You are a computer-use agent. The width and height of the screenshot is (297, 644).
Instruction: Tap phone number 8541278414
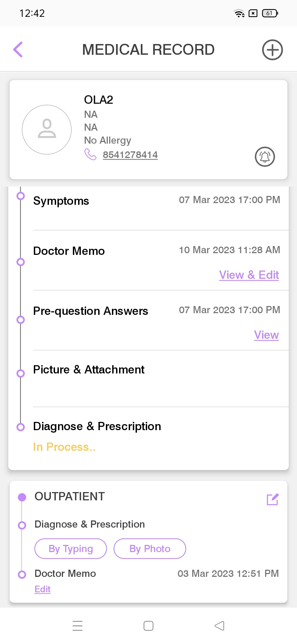click(x=130, y=155)
